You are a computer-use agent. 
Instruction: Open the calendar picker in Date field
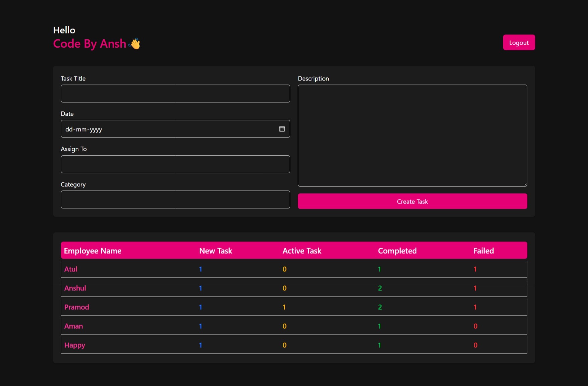(x=282, y=129)
